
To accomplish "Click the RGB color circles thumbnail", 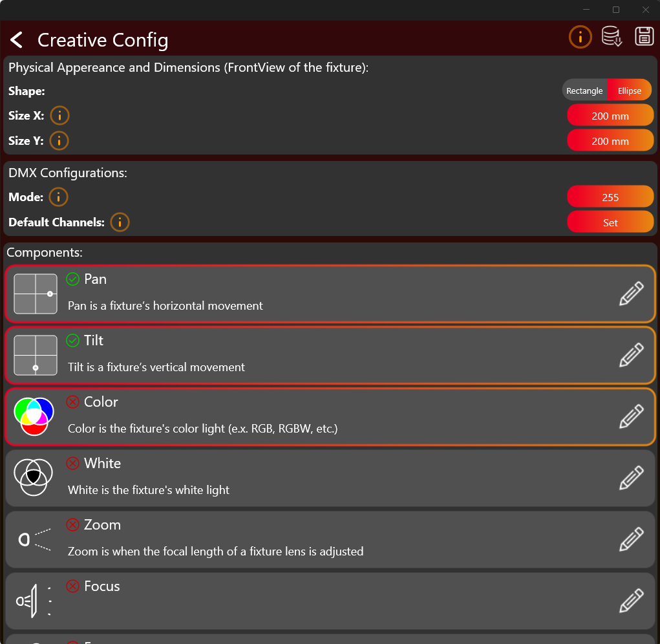I will point(35,416).
